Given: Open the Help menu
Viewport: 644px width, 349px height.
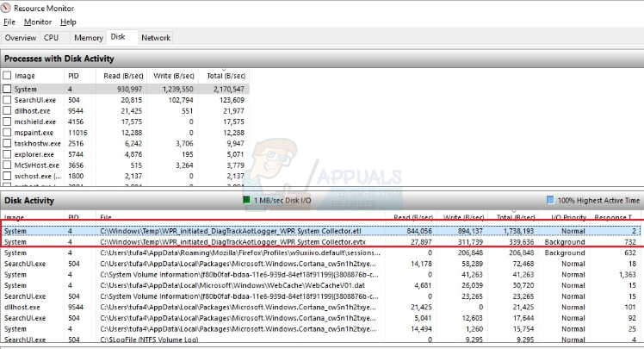Looking at the screenshot, I should [68, 22].
